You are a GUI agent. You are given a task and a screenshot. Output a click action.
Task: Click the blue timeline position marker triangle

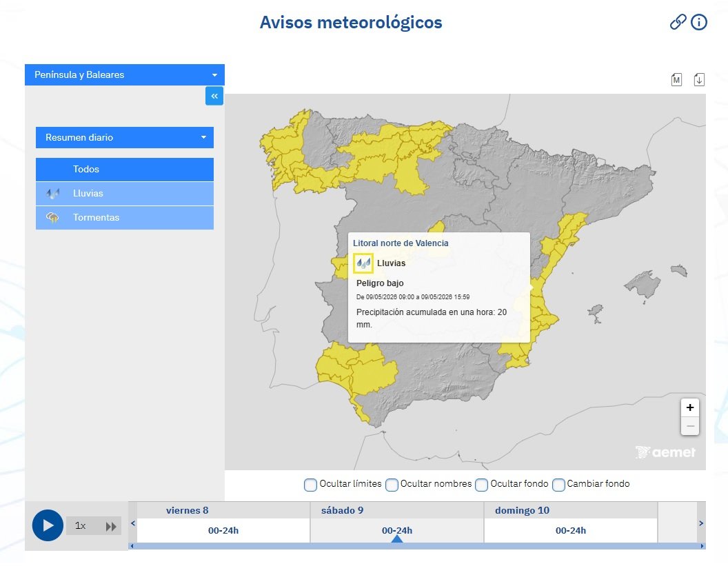397,538
